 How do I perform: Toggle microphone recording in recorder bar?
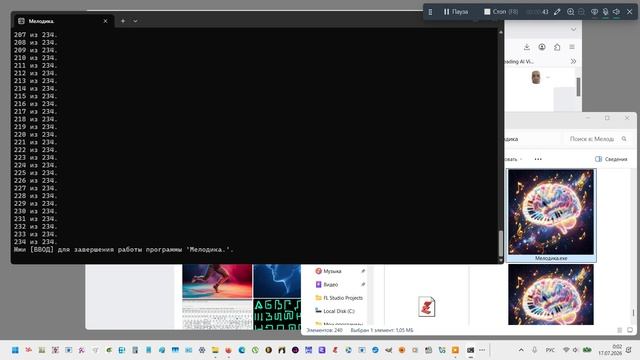point(606,12)
